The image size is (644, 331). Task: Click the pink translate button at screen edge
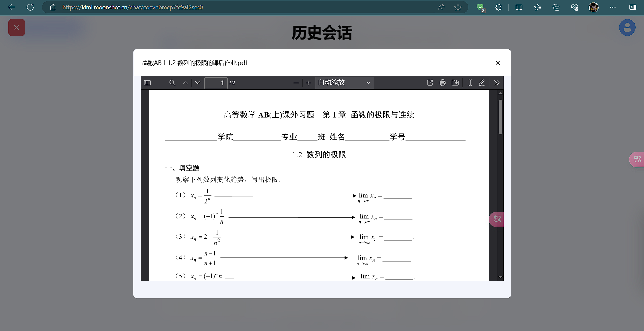[637, 159]
